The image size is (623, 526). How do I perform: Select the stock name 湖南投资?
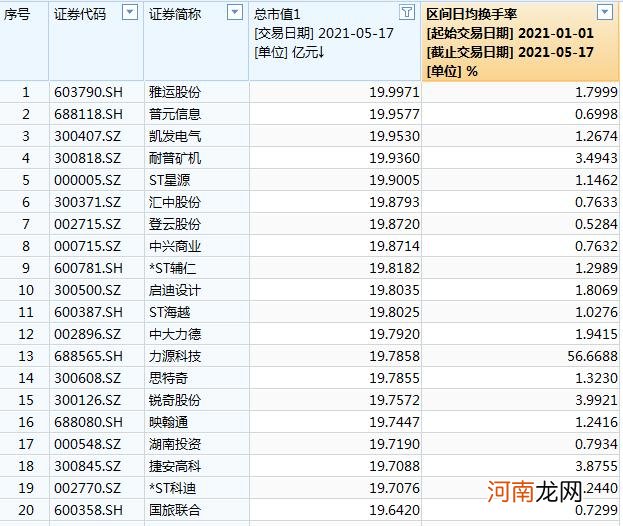point(175,444)
